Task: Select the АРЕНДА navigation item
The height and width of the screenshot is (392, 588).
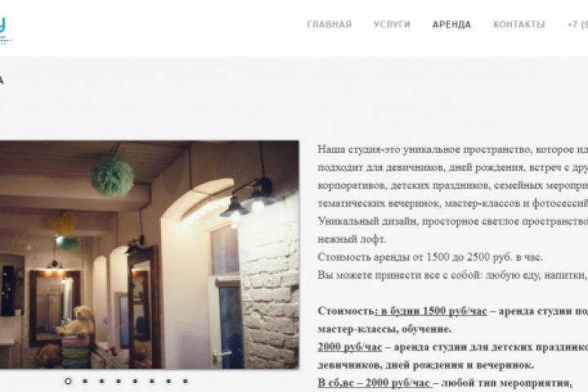Action: 452,24
